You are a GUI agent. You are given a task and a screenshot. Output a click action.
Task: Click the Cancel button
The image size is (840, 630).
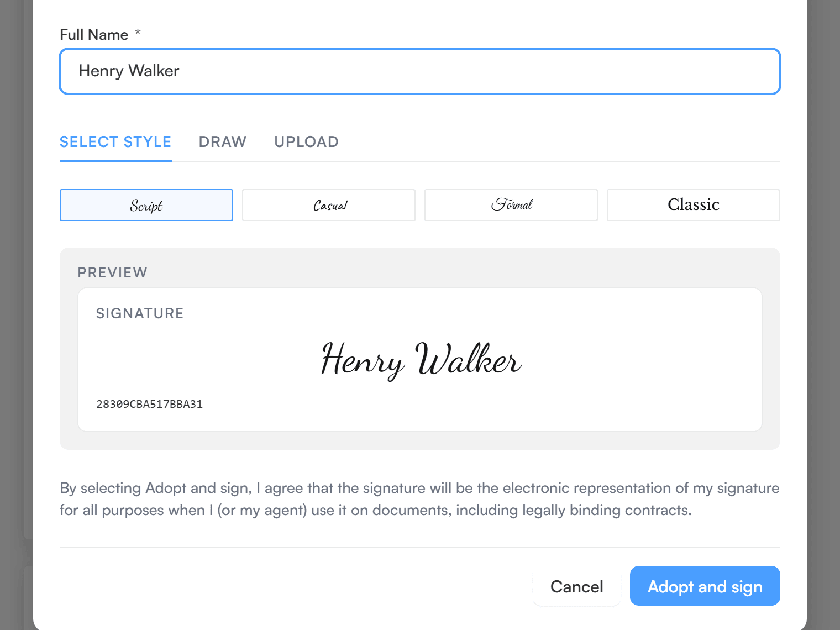pyautogui.click(x=577, y=586)
